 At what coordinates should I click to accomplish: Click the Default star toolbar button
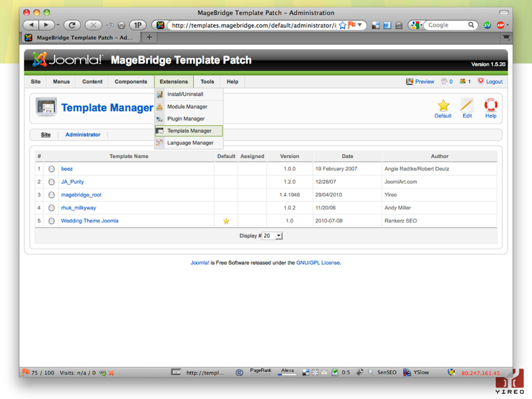tap(443, 109)
